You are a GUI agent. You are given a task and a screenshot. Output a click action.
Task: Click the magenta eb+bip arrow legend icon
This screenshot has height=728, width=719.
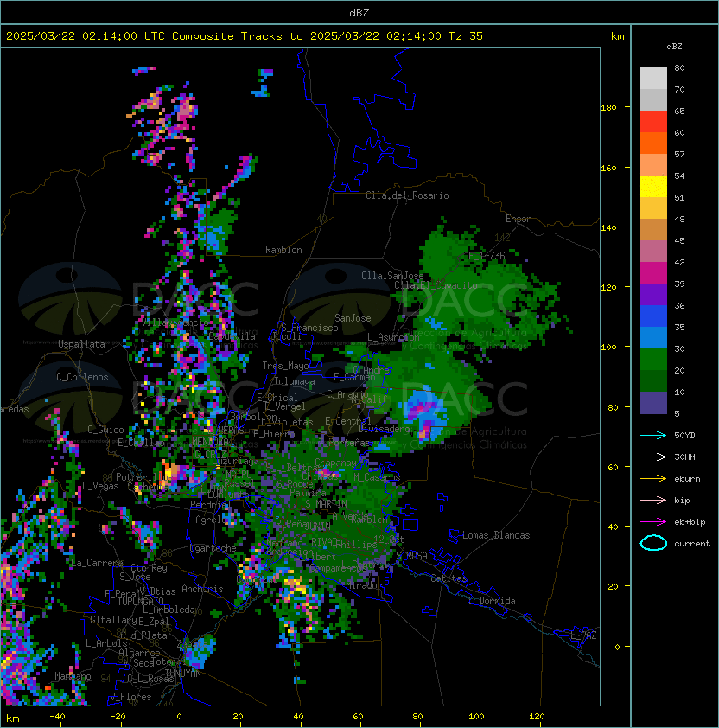click(x=653, y=522)
